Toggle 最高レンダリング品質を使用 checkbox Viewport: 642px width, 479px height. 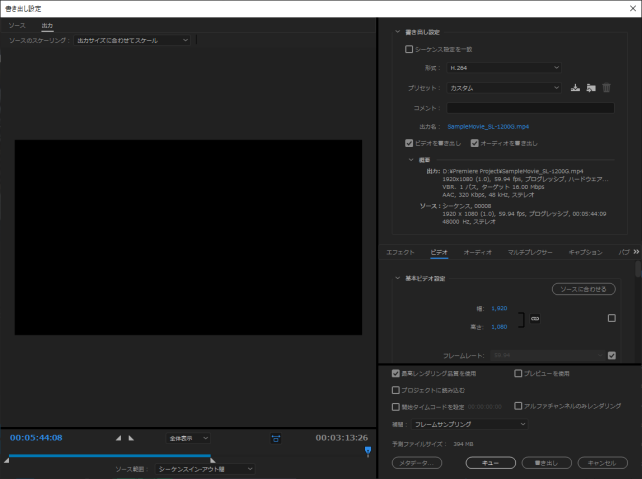(396, 373)
